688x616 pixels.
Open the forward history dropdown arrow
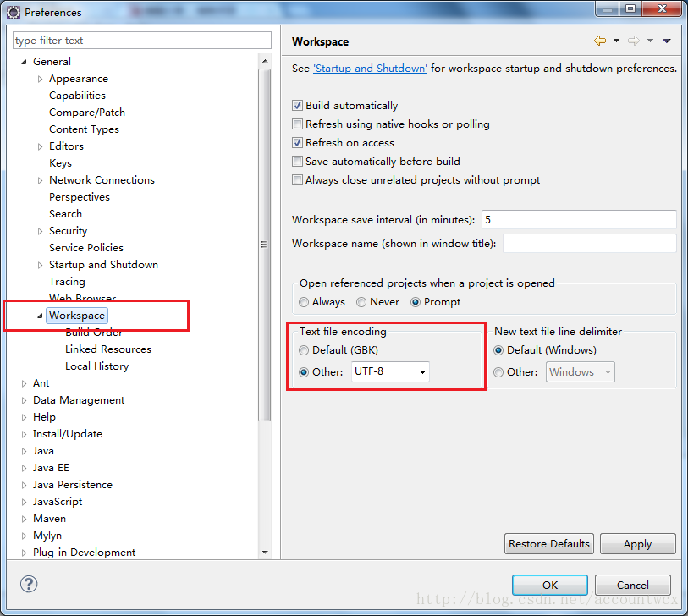tap(650, 41)
